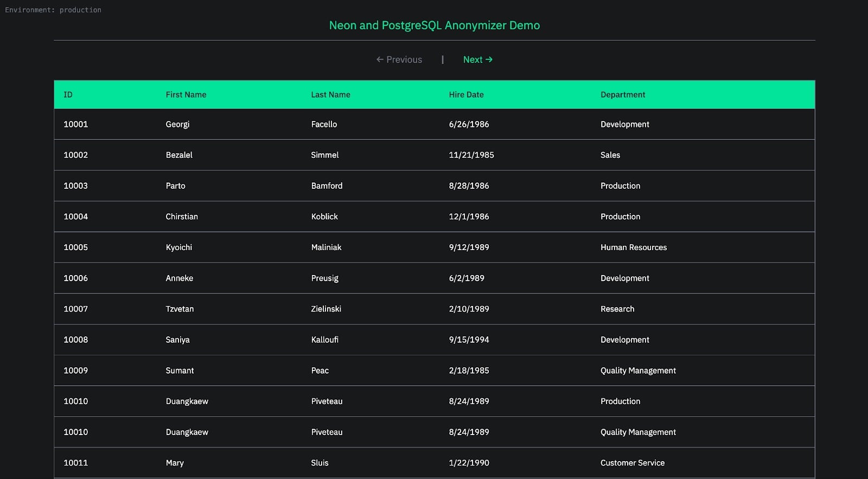Click the Last Name column header

pos(330,94)
